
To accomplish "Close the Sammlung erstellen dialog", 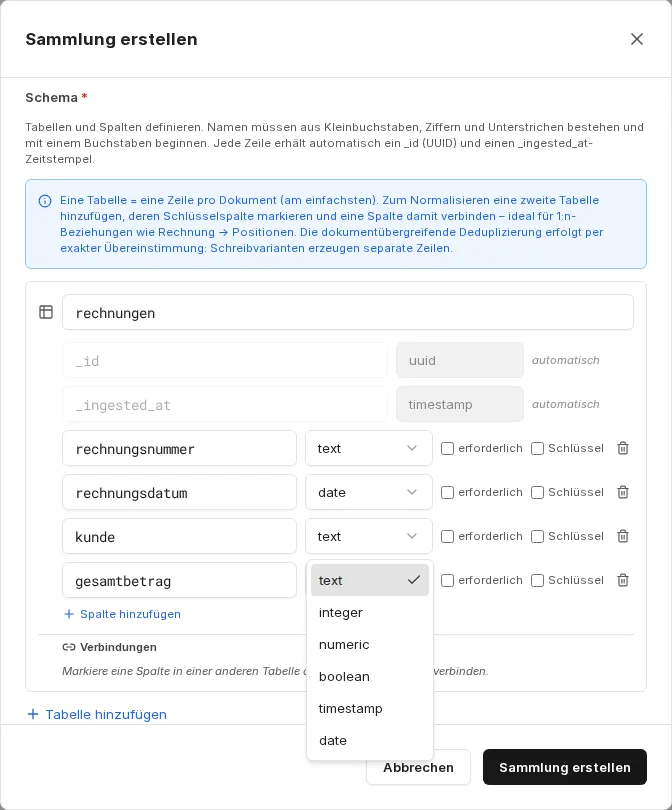I will coord(636,39).
